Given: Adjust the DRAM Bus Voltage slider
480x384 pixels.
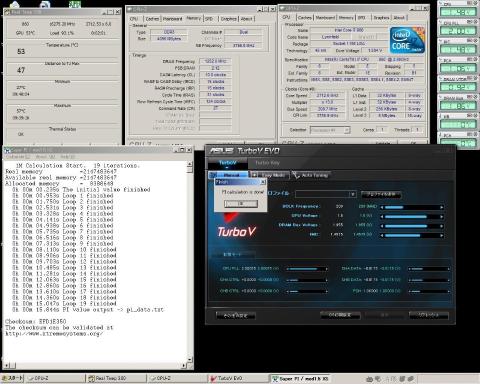Looking at the screenshot, I should 413,226.
